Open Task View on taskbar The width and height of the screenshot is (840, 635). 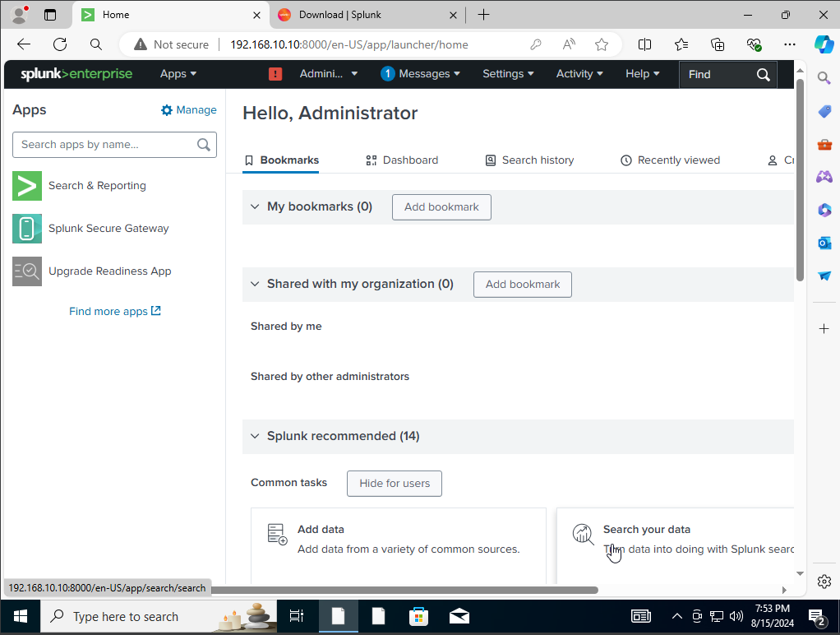296,617
